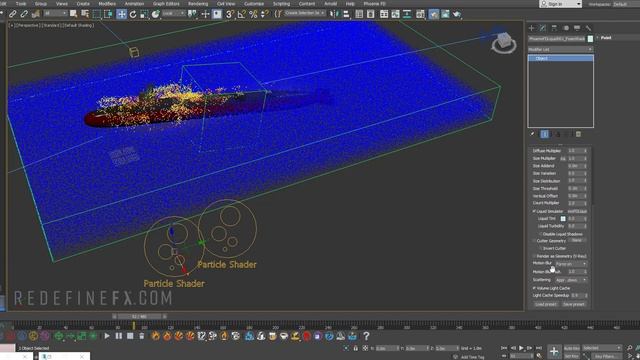Toggle show end result in modifier stack
Screen dimensions: 640x360
point(544,134)
